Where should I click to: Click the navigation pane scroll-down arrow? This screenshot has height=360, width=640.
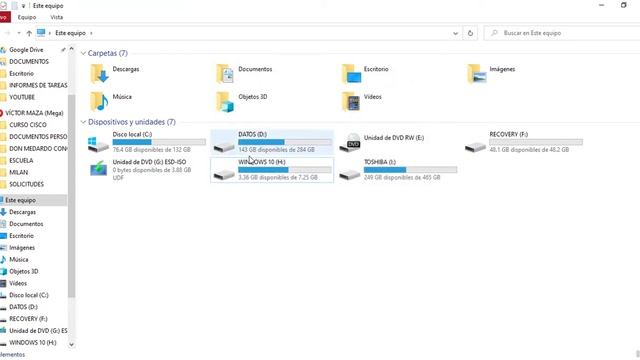coord(71,344)
